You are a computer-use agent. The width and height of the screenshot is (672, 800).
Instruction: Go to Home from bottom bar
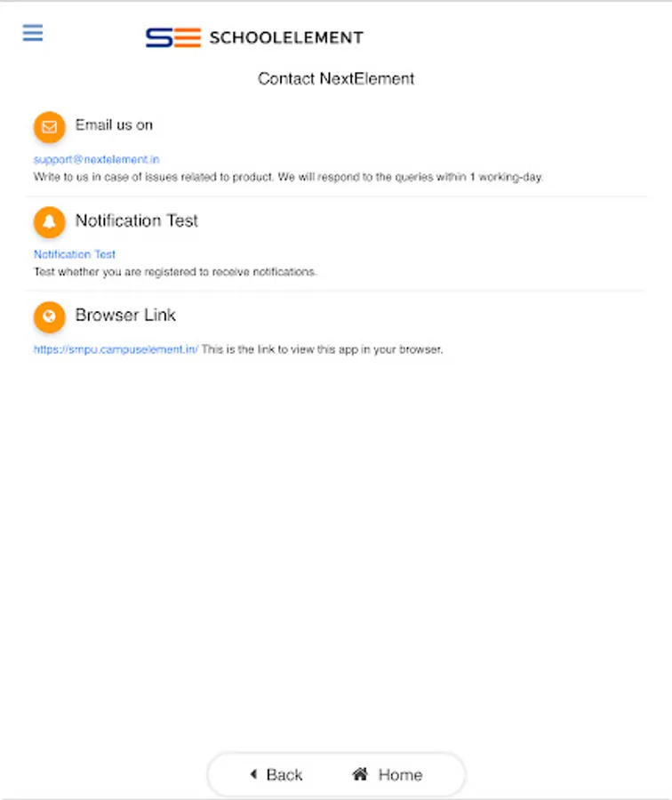pyautogui.click(x=388, y=774)
